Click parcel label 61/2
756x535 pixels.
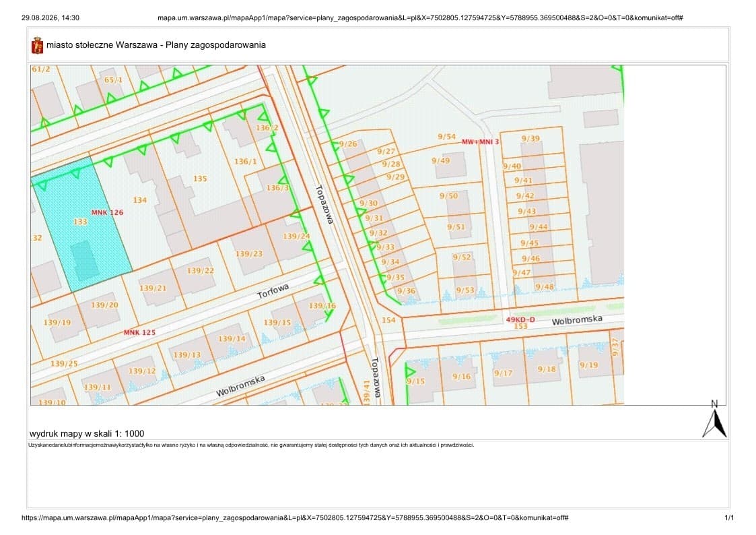[41, 69]
